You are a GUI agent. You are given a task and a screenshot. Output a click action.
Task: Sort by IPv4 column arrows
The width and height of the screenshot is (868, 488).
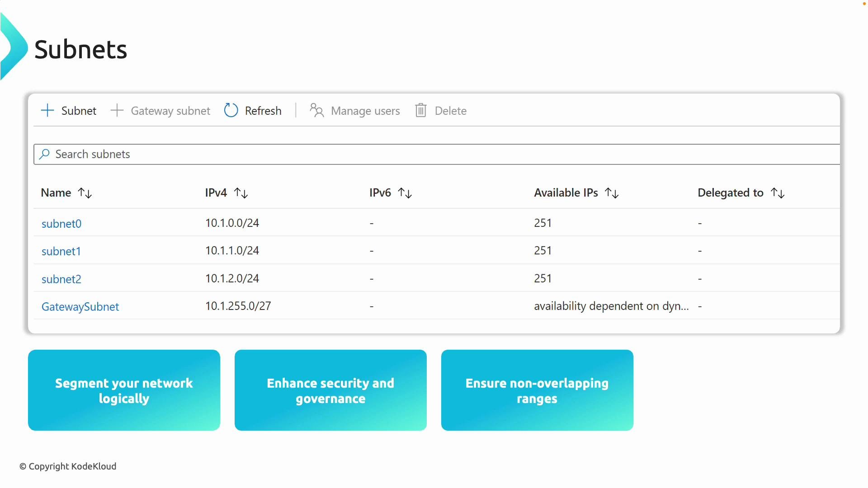tap(241, 193)
